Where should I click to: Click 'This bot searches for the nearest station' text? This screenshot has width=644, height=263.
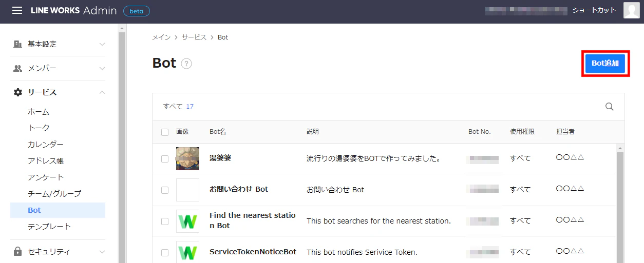tap(378, 221)
